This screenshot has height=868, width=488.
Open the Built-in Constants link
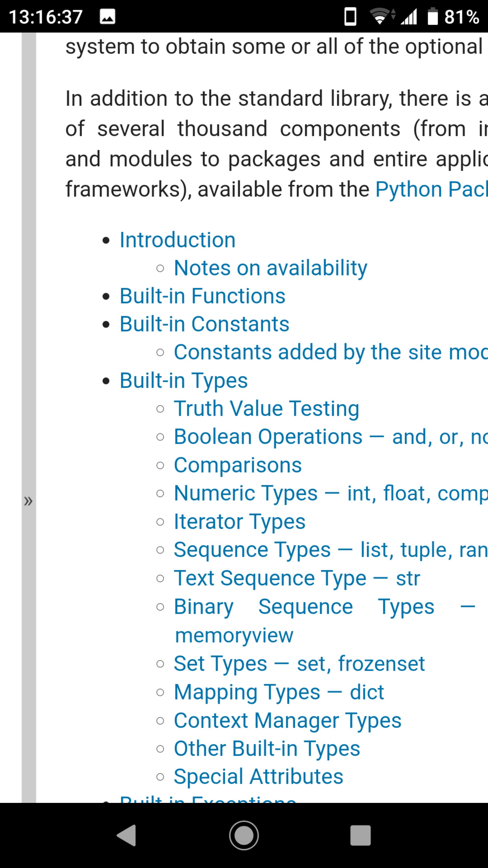pos(204,324)
